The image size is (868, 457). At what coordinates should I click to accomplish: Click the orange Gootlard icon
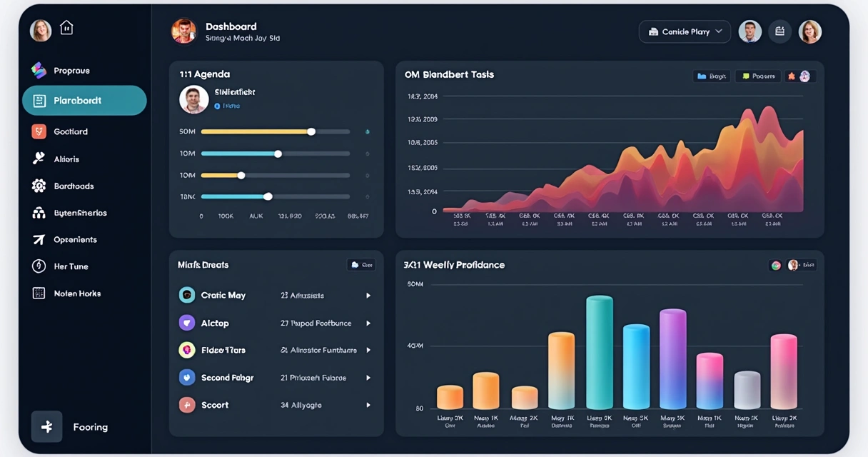tap(39, 131)
